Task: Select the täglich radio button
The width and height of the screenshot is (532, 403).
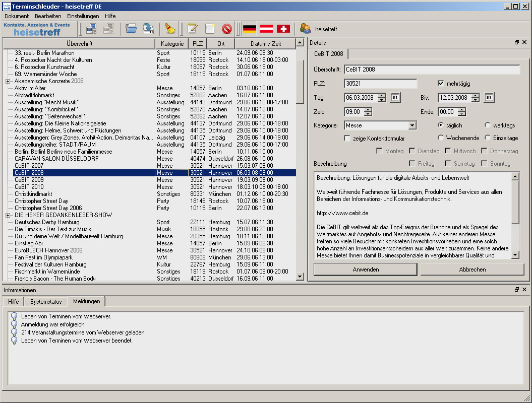Action: [x=440, y=125]
